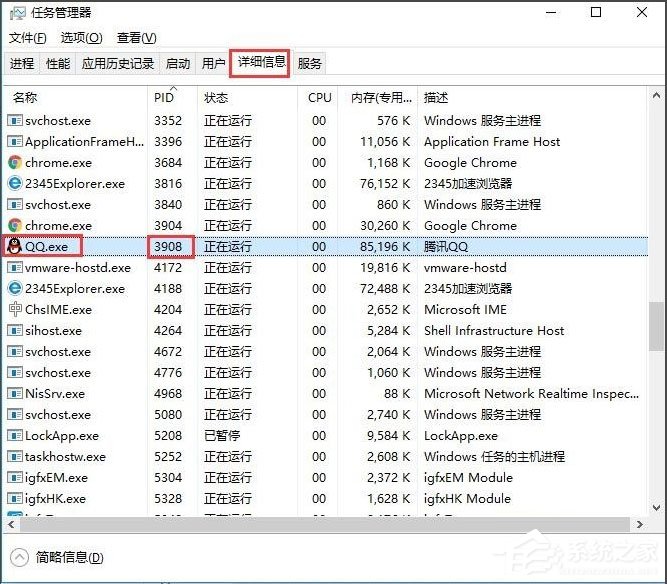Open the 选项(O) menu
Viewport: 667px width, 584px height.
point(81,38)
